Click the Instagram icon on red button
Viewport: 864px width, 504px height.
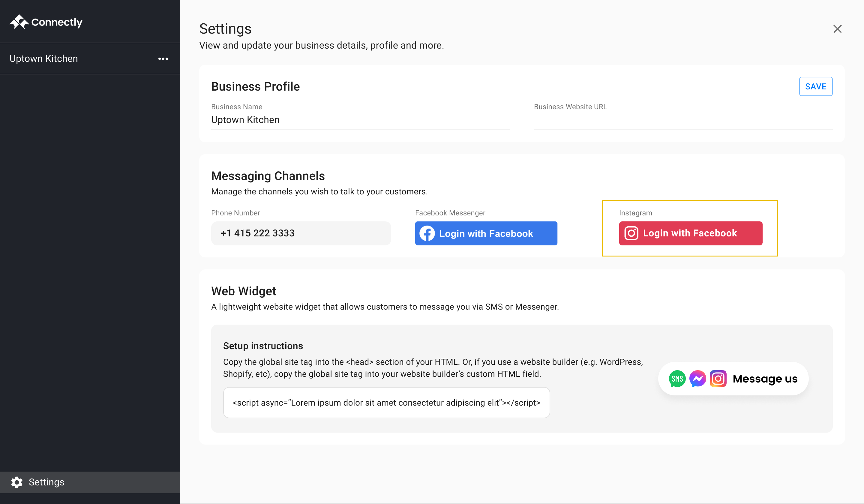tap(631, 233)
